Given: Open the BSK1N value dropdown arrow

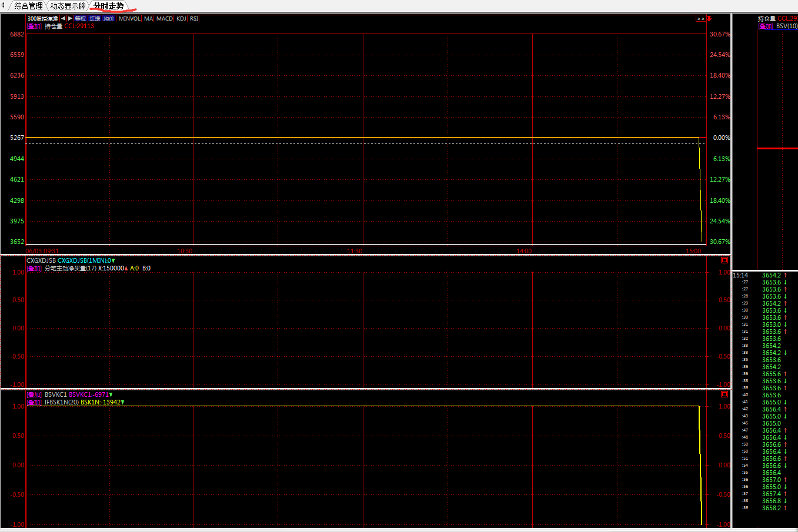Looking at the screenshot, I should (x=122, y=403).
